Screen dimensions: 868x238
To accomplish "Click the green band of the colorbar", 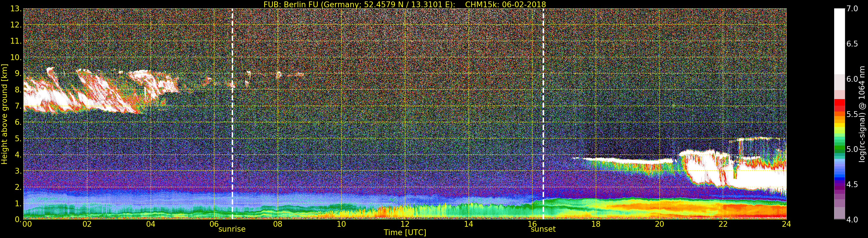I will [x=839, y=147].
